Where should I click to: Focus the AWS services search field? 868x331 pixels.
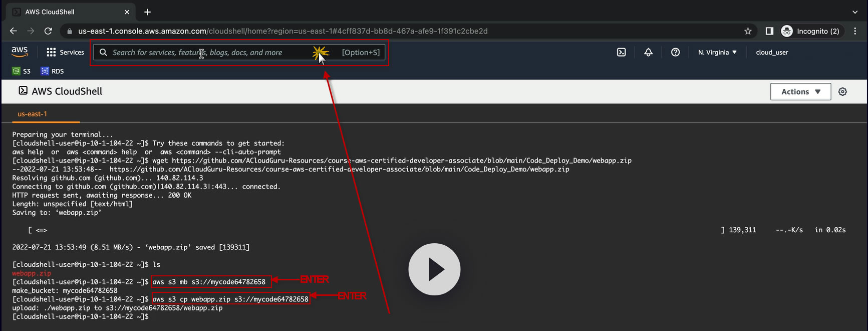click(239, 52)
